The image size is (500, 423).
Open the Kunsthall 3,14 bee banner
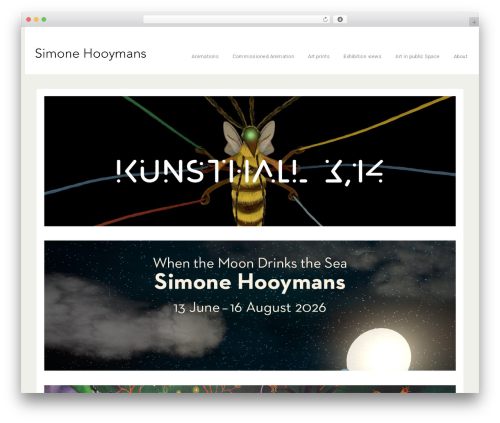(250, 161)
